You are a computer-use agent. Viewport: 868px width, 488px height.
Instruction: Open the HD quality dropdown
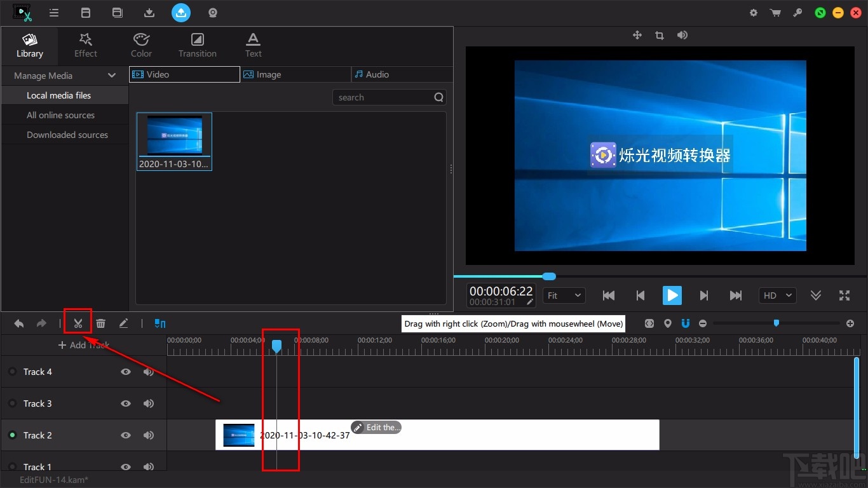tap(777, 295)
